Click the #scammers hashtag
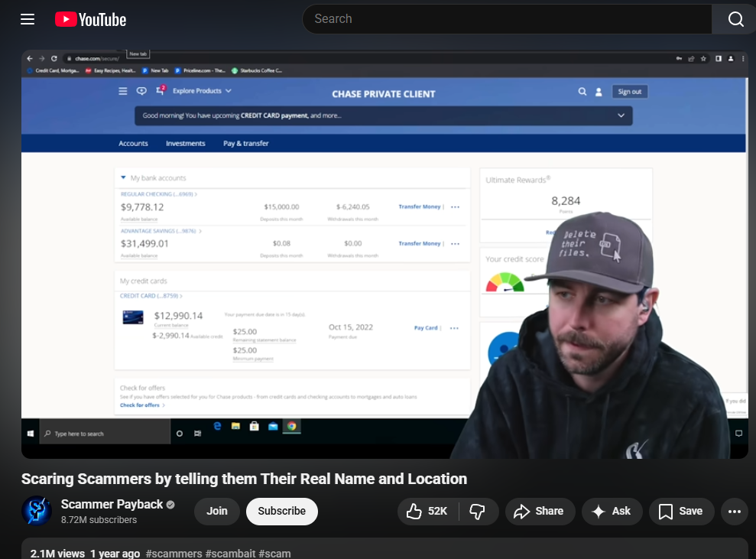756x559 pixels. click(174, 553)
